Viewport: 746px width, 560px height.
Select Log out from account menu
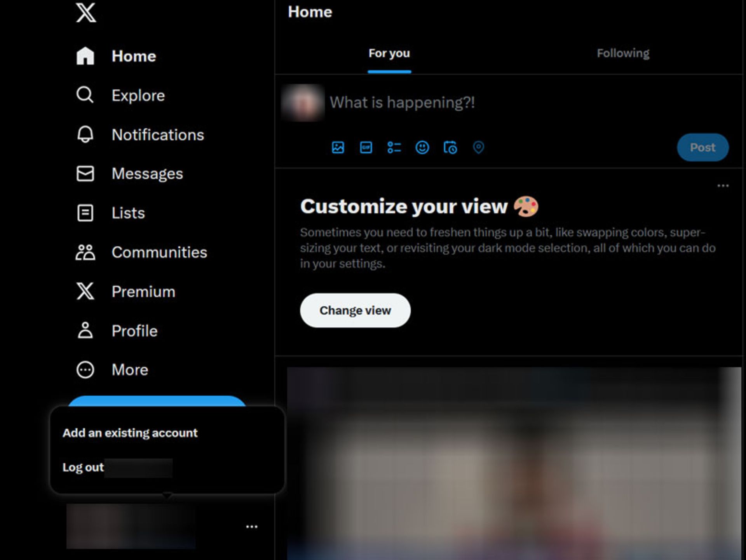tap(83, 466)
